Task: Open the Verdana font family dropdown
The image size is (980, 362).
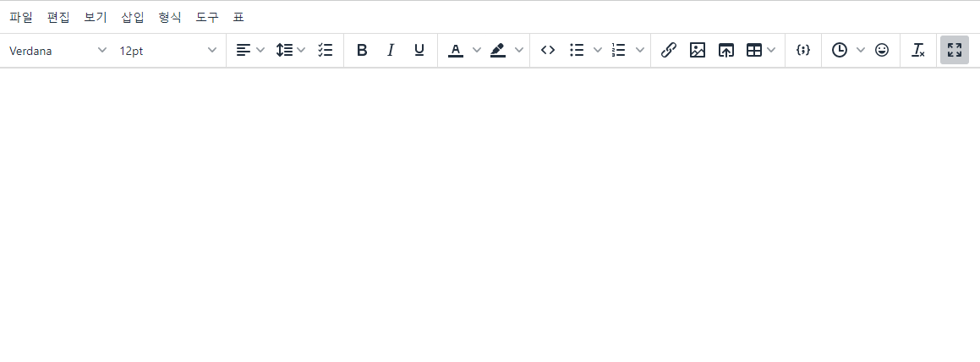Action: point(57,51)
